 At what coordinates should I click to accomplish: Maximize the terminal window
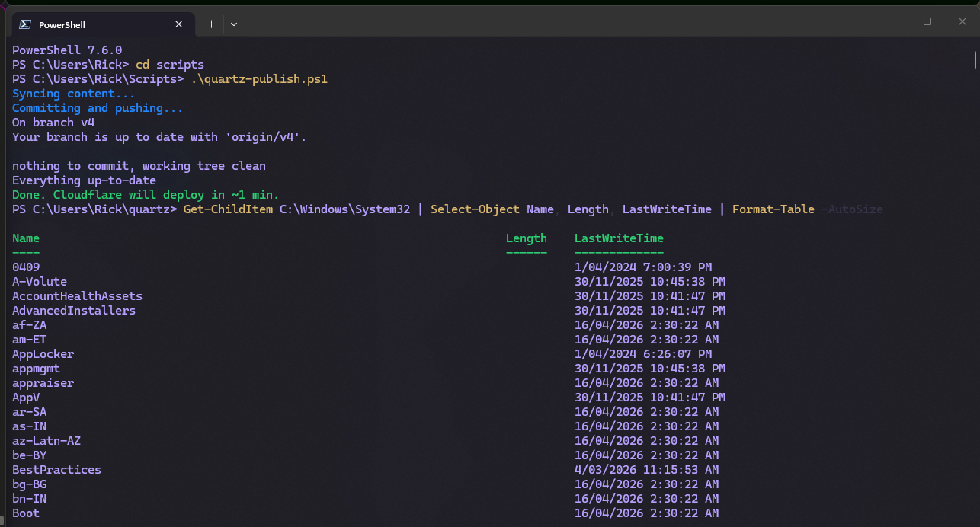click(x=927, y=22)
